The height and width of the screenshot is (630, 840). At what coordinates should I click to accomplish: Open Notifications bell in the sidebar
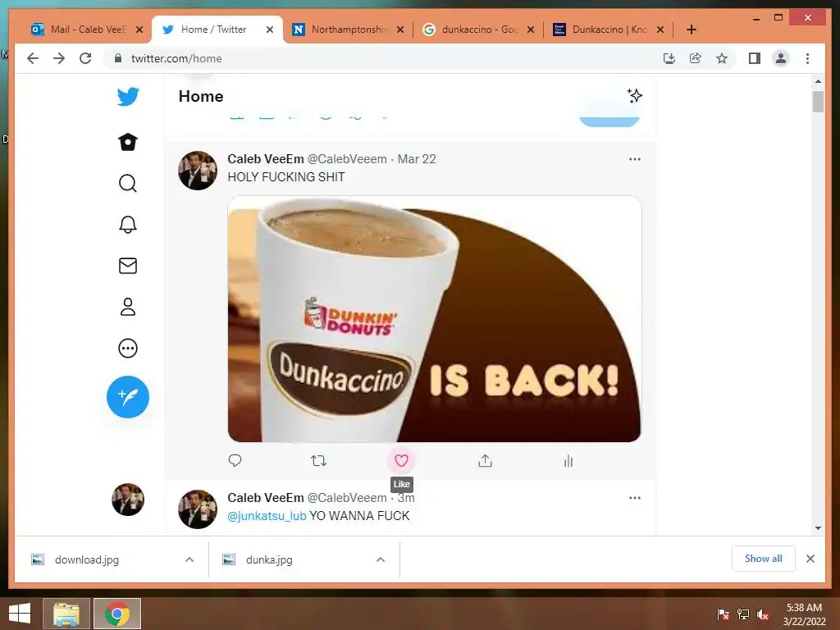pos(127,225)
